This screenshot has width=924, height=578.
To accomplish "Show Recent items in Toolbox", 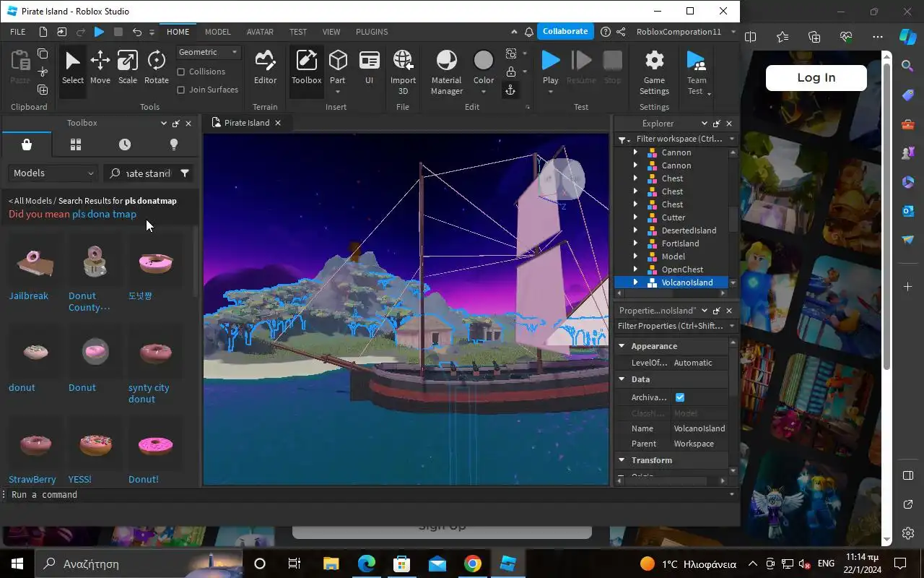I will point(125,144).
